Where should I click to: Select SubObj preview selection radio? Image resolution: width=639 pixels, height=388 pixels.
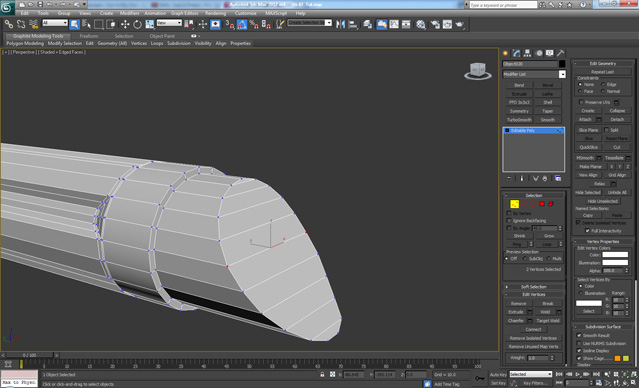click(x=524, y=258)
